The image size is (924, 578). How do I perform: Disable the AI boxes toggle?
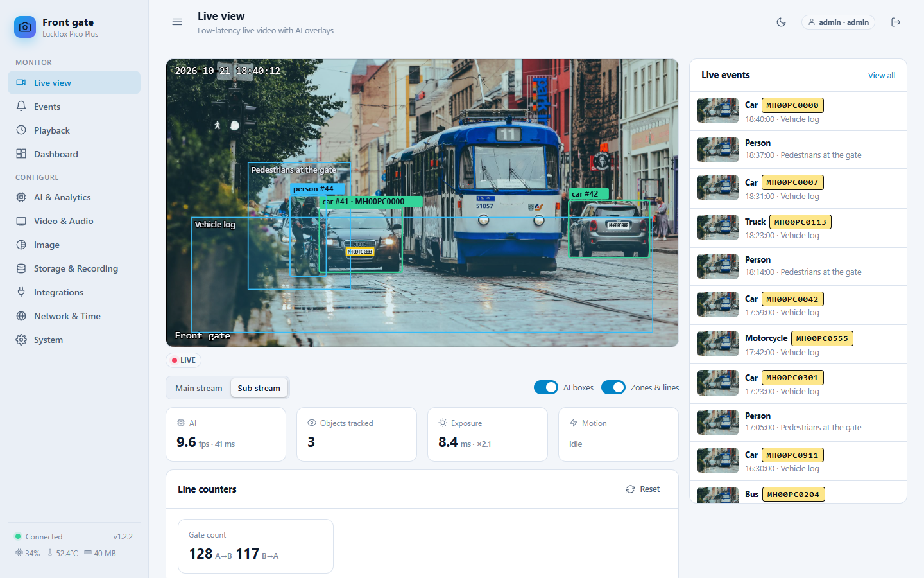coord(546,387)
